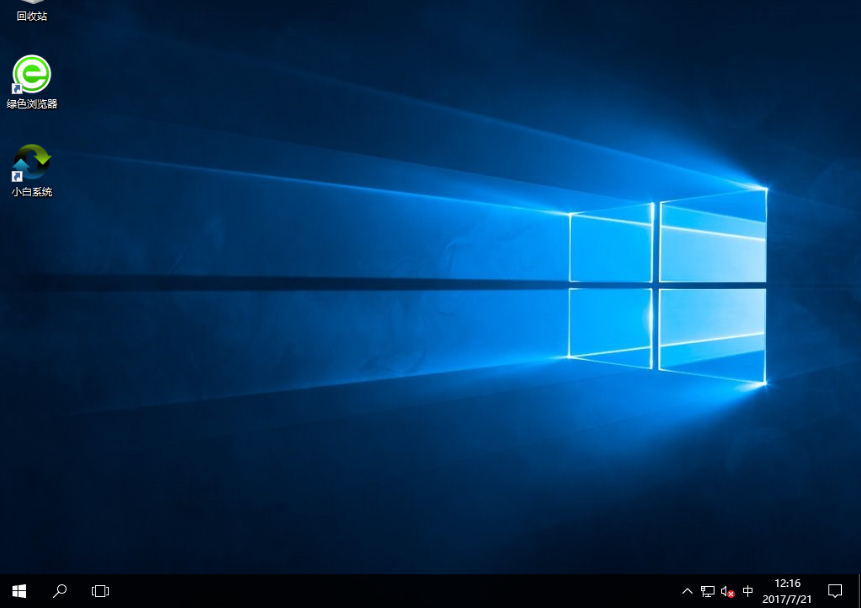This screenshot has width=861, height=608.
Task: Open Task View from the taskbar
Action: click(100, 590)
